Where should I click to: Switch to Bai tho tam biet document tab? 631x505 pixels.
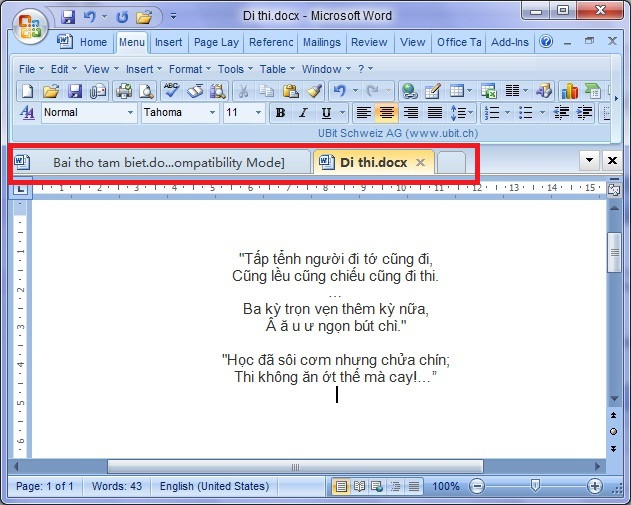pos(160,162)
